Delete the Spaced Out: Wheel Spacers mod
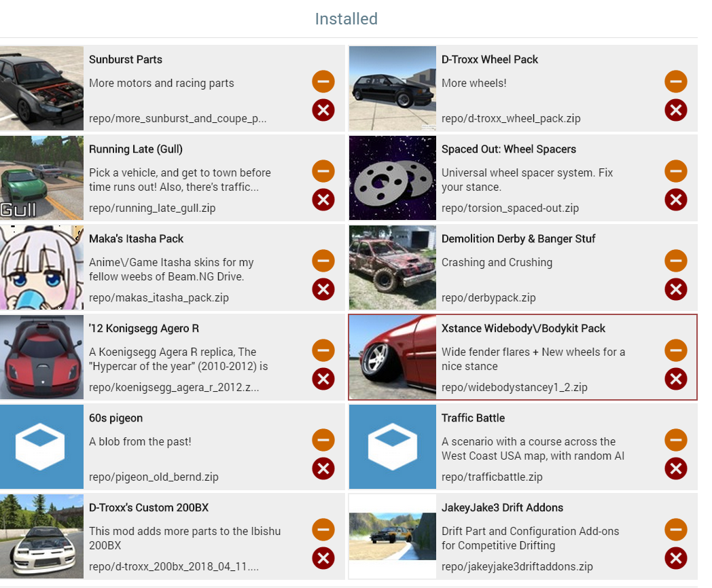The height and width of the screenshot is (588, 712). [x=676, y=200]
